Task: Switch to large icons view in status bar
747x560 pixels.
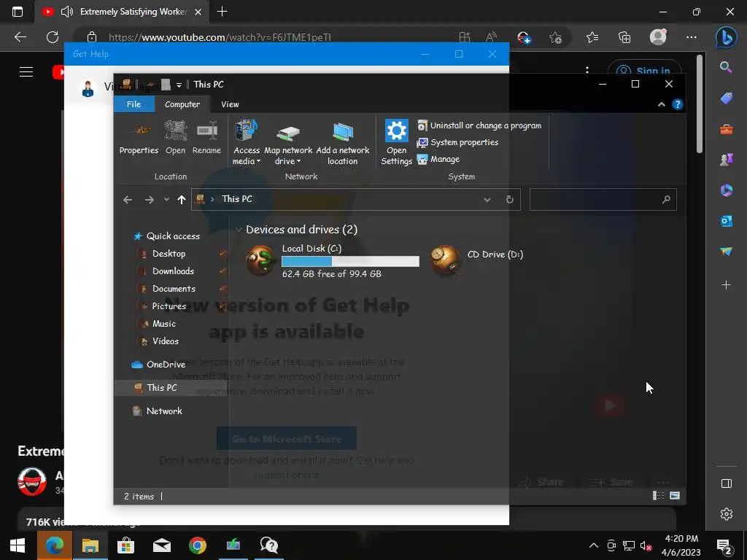Action: click(x=675, y=496)
